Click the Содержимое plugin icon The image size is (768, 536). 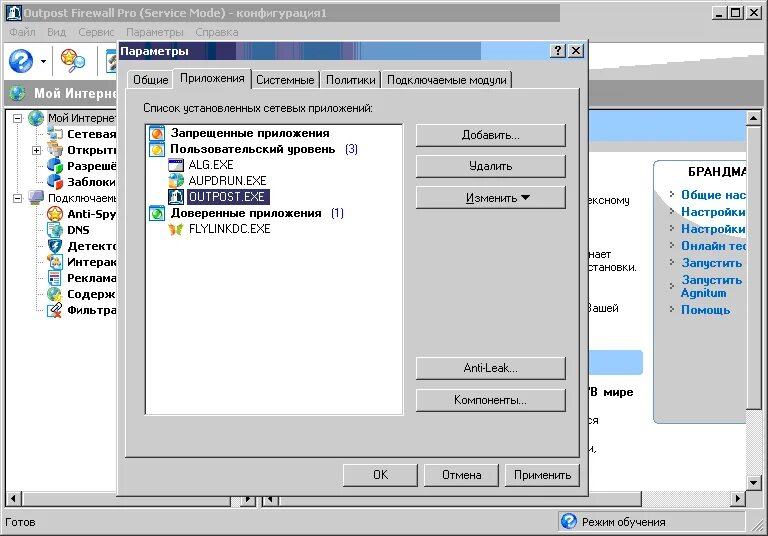coord(55,294)
